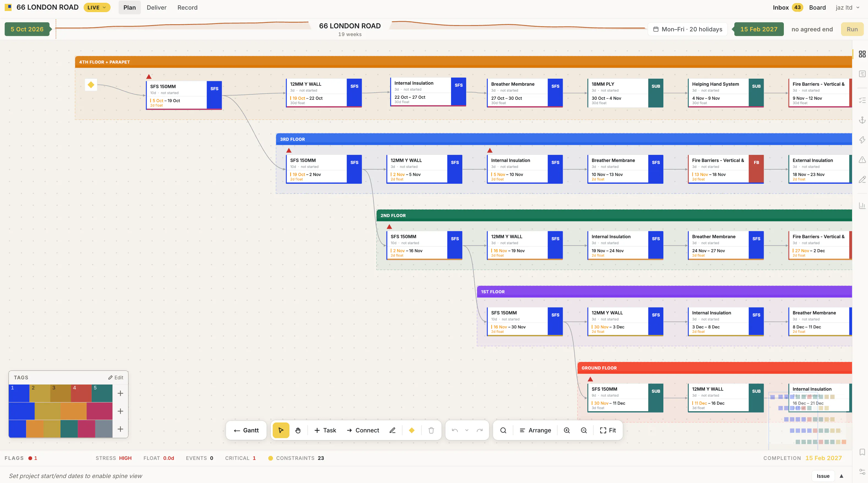Go back to Gantt view

click(246, 430)
